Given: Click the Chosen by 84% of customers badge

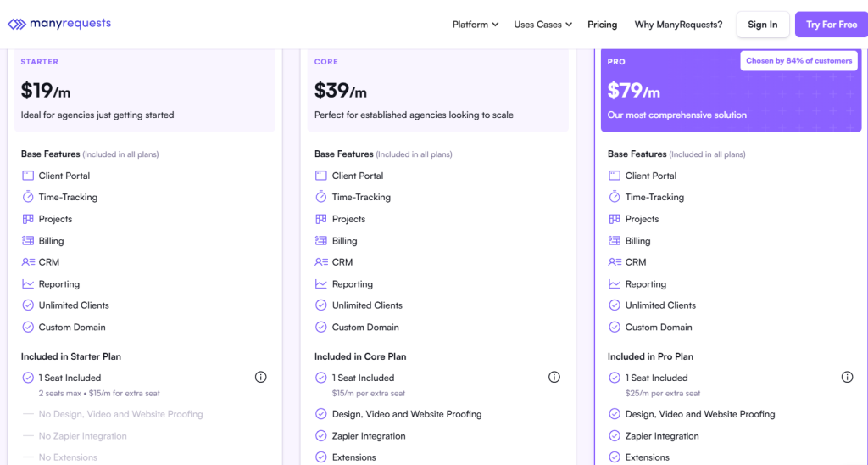Looking at the screenshot, I should point(798,61).
